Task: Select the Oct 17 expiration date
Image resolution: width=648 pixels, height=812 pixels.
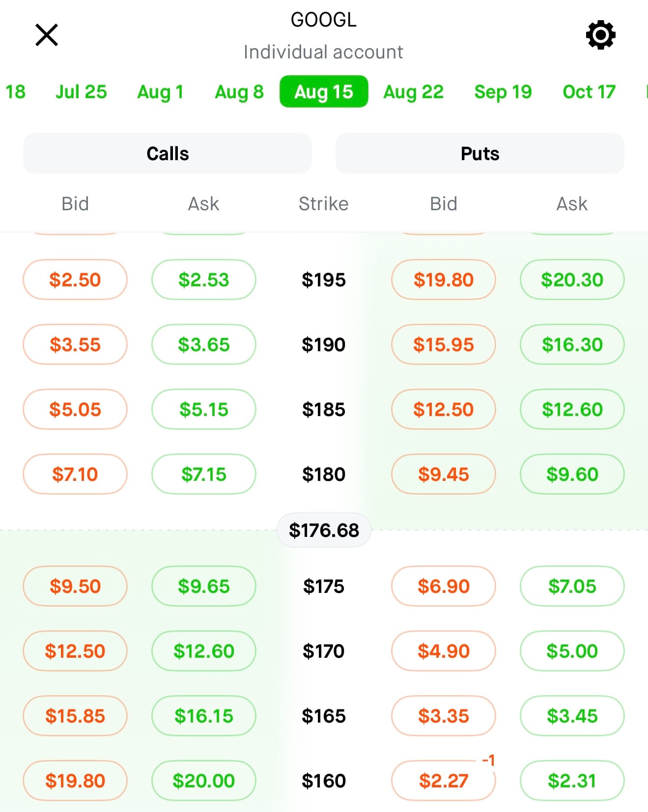Action: tap(589, 91)
